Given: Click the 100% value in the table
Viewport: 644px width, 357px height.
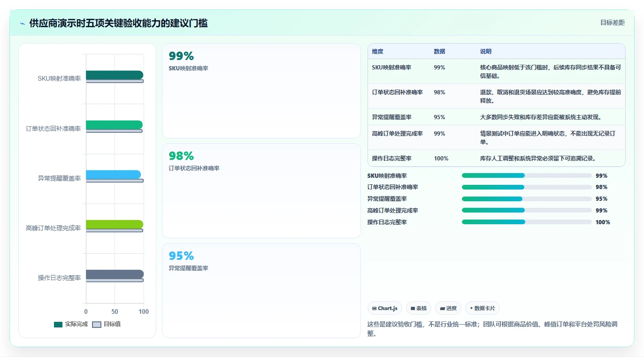Looking at the screenshot, I should click(441, 159).
